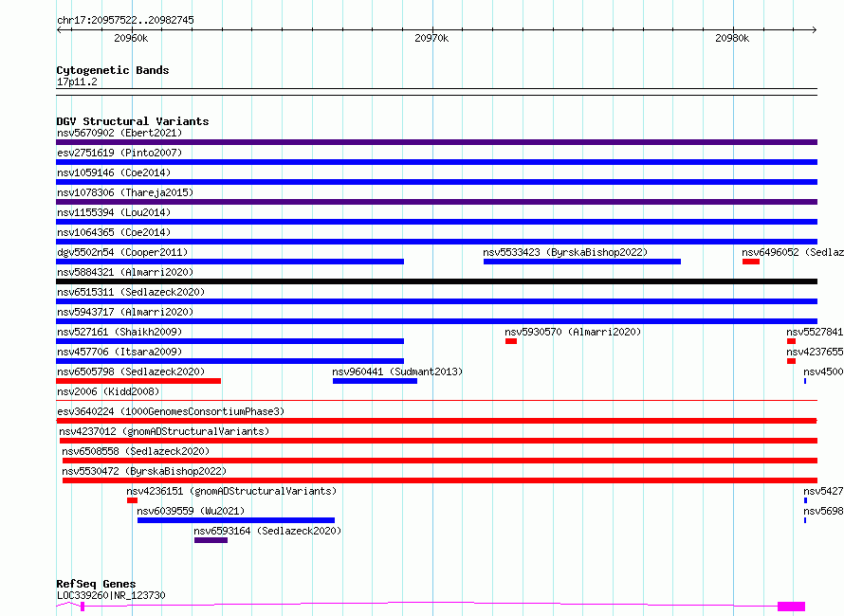
Task: Open variant label nsv1064365 (Coe2014)
Action: click(114, 232)
